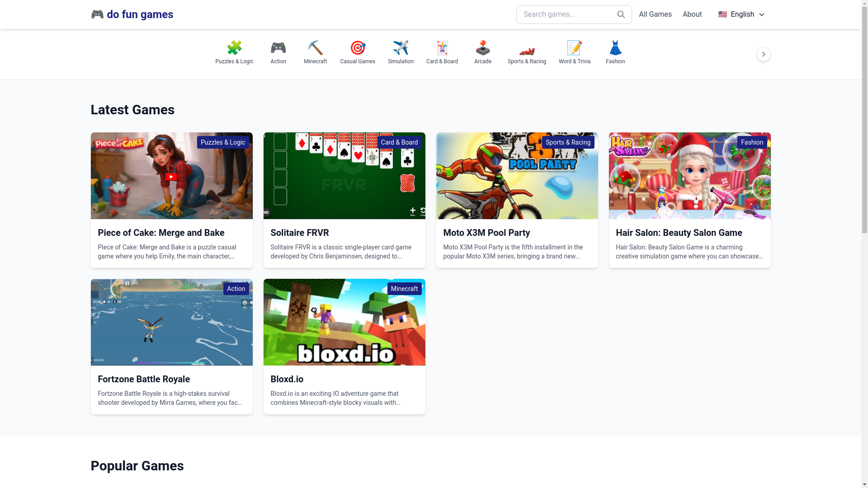The width and height of the screenshot is (868, 488).
Task: Click the Puzzles & Logic category label
Action: pos(234,61)
